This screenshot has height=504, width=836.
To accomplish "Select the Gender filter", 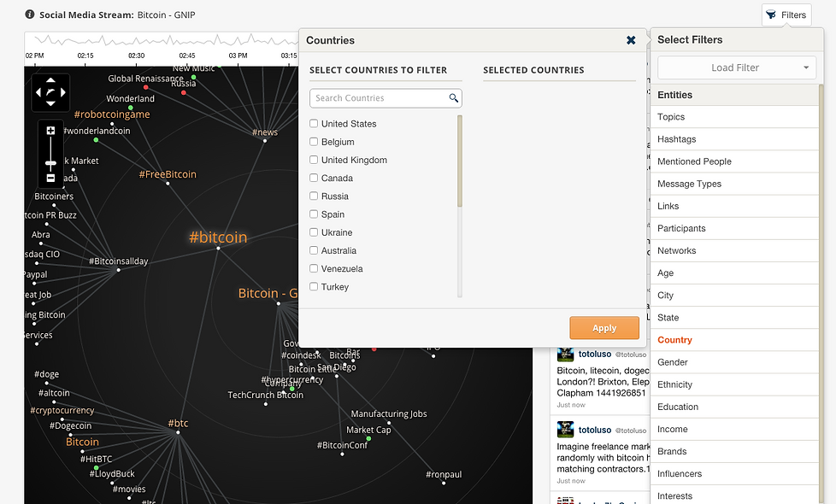I will [x=734, y=362].
